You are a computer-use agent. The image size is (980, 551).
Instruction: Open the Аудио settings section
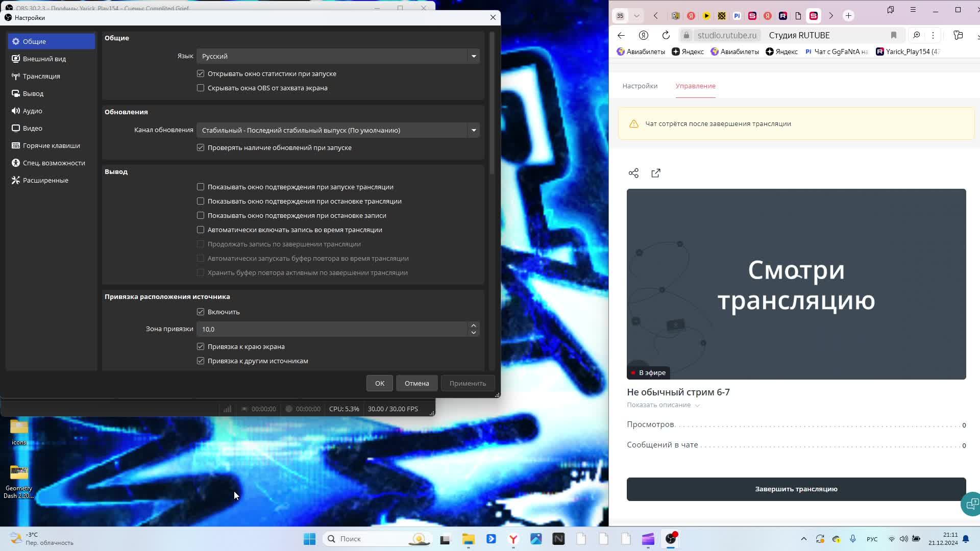click(33, 111)
